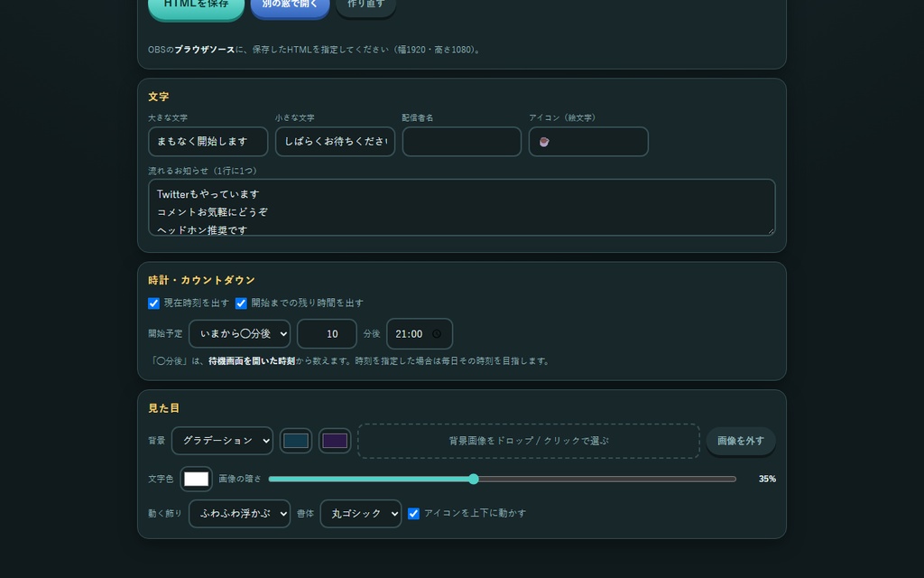Viewport: 924px width, 578px height.
Task: Open the white 文字色 color swatch
Action: 196,479
